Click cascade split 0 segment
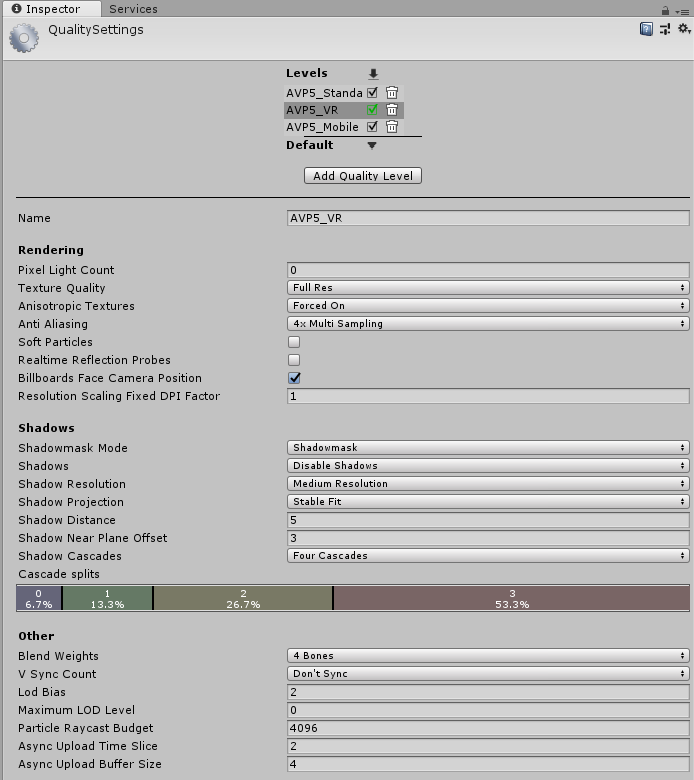Screen dimensions: 694x780 coord(39,598)
